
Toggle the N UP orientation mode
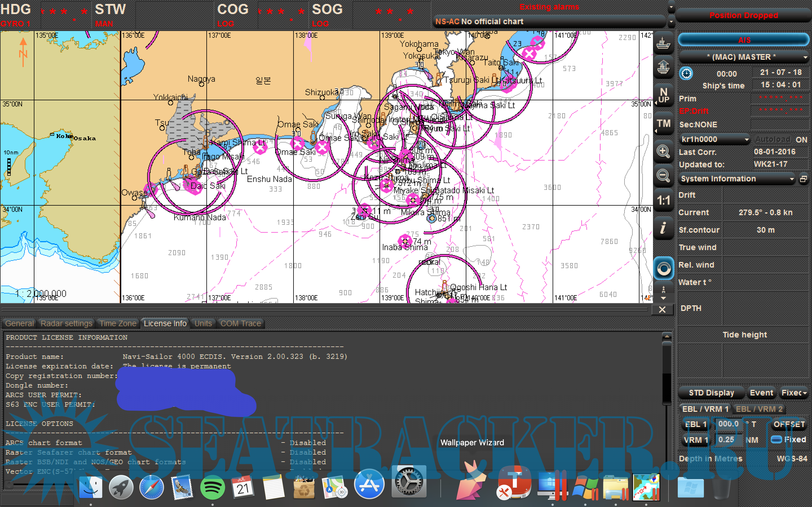(663, 95)
